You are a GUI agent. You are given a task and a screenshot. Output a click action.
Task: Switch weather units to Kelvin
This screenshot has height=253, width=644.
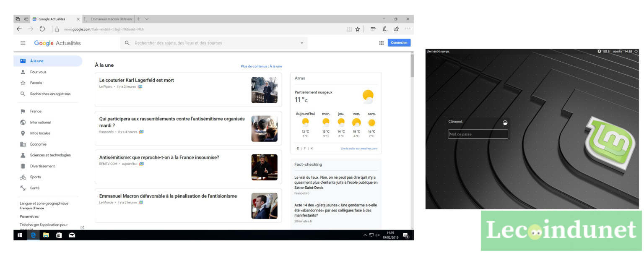(x=312, y=149)
